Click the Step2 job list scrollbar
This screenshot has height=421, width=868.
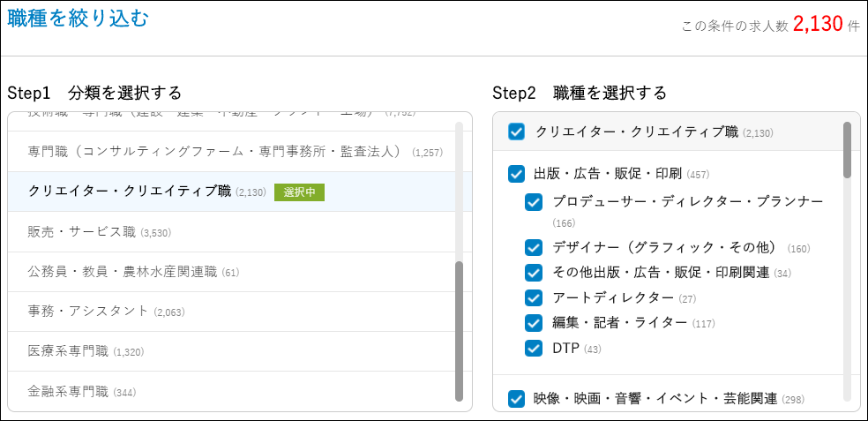pyautogui.click(x=847, y=150)
